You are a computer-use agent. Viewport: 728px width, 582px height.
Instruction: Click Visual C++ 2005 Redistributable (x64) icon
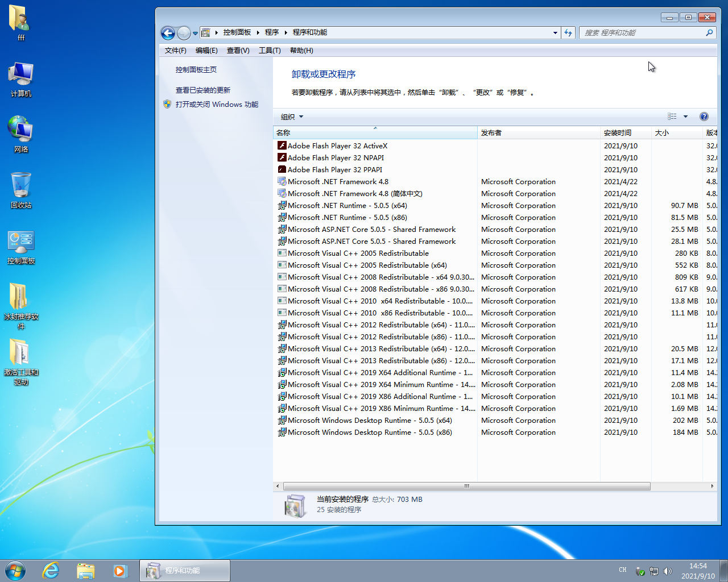pos(282,265)
